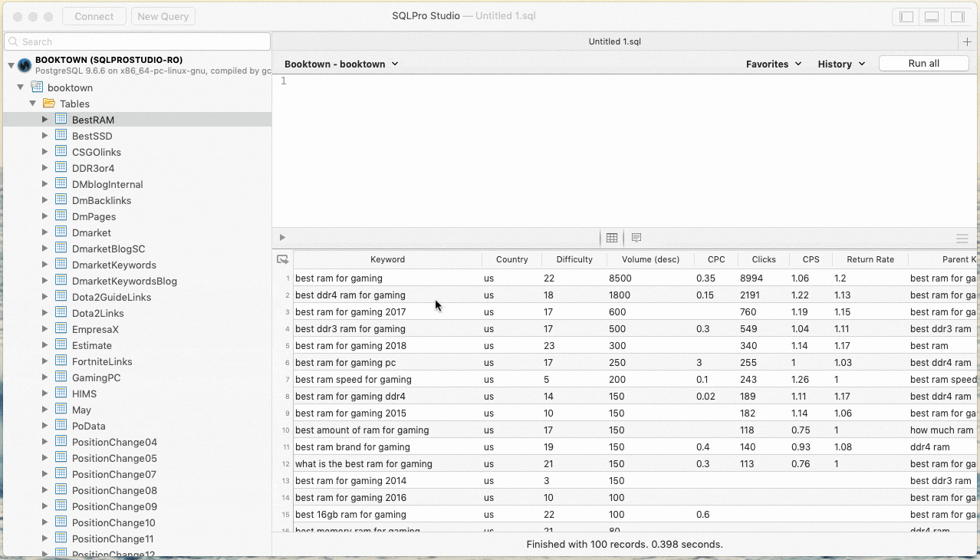Select the DmarketKeywordsBlog table

[124, 281]
